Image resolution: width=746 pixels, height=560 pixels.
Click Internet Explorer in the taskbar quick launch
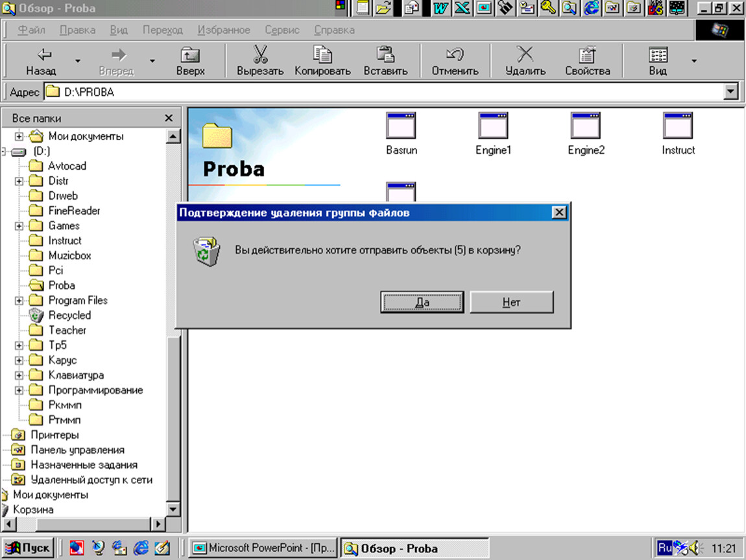[x=141, y=548]
